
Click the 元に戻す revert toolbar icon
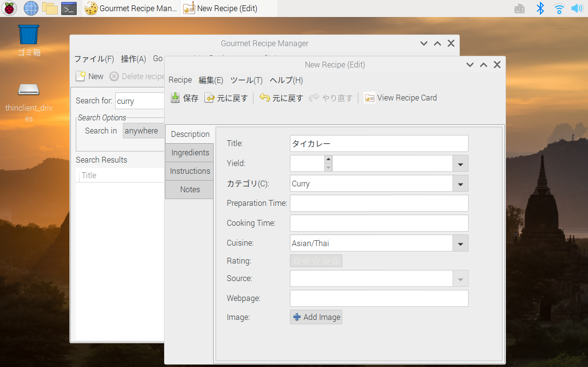(x=209, y=98)
